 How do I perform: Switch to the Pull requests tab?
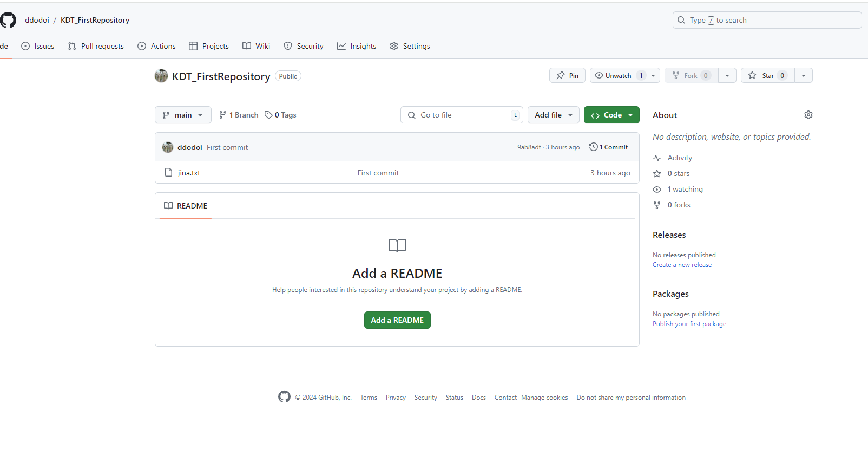(96, 46)
